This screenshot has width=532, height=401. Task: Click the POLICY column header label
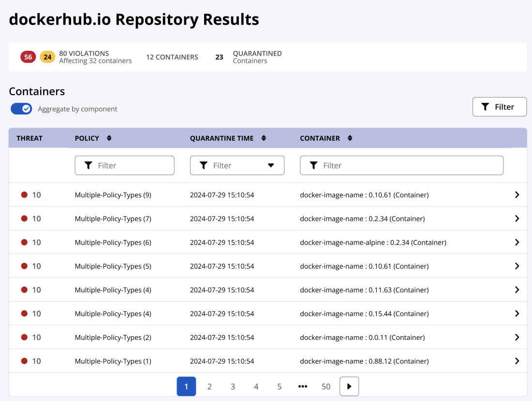(x=87, y=138)
